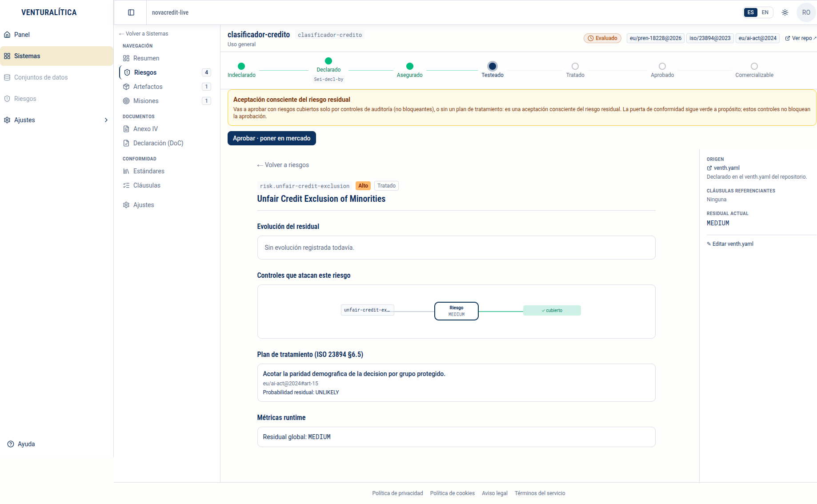Click the eu/ai-act@2024 standard tag
Viewport: 817px width, 504px height.
(757, 38)
